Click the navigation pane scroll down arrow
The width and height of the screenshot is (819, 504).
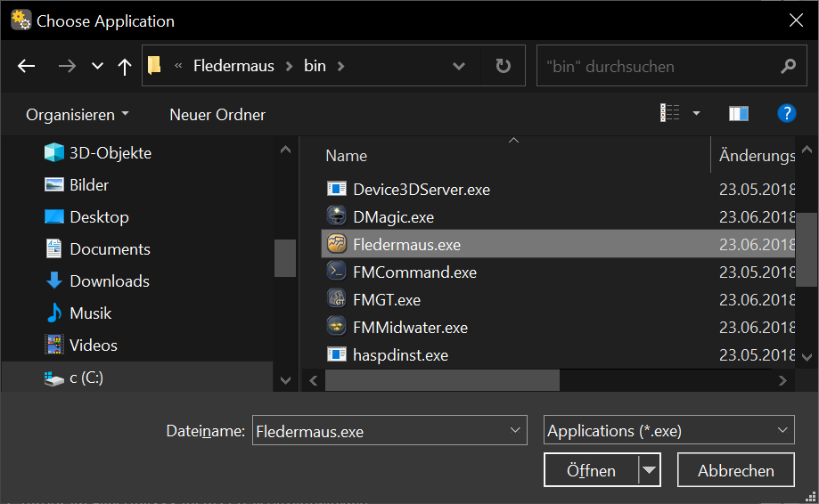285,380
